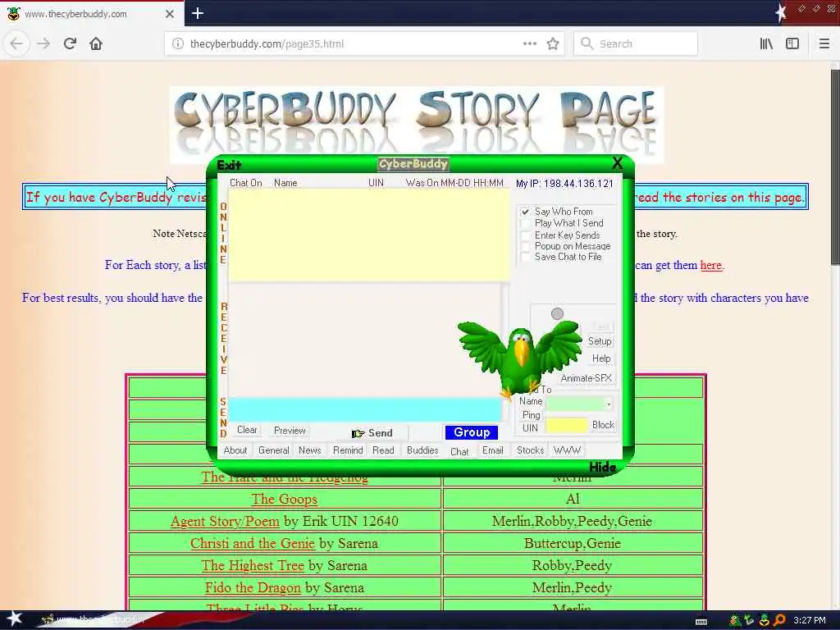Open page actions three-dot menu
The image size is (840, 630).
tap(529, 43)
